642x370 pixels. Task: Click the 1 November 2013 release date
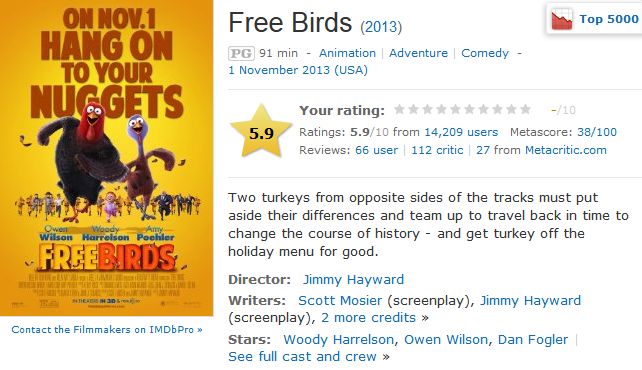298,70
